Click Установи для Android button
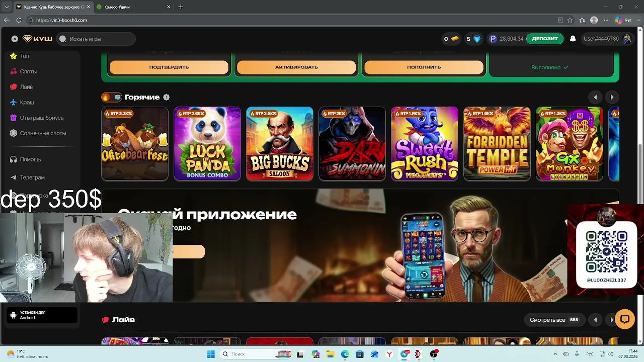 click(x=42, y=315)
